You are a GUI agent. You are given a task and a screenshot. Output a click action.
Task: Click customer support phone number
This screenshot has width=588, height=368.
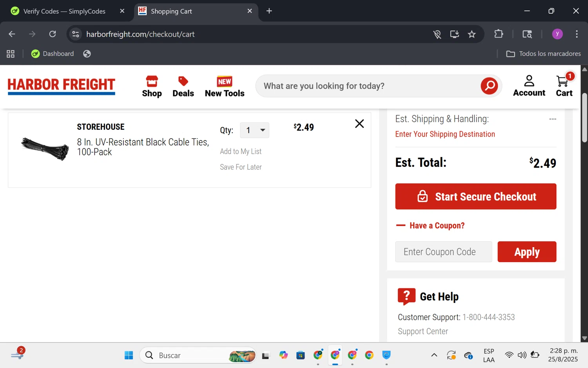(x=488, y=317)
